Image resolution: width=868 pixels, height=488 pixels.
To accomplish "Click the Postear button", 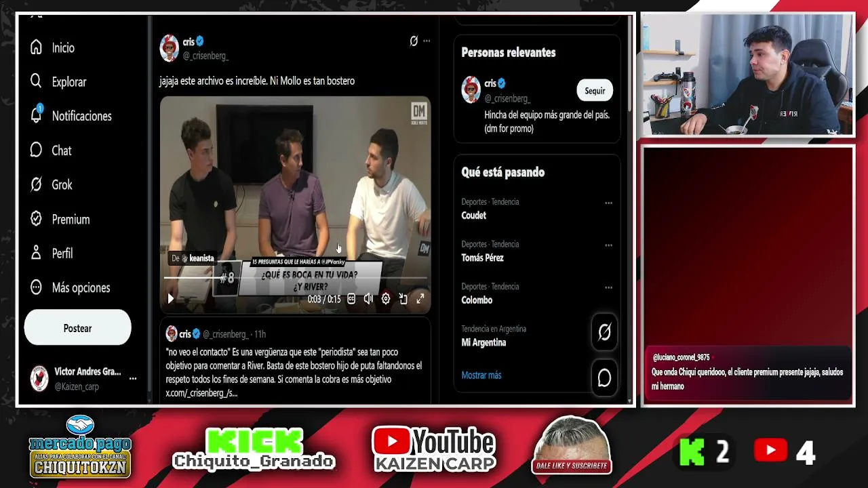I will 77,328.
